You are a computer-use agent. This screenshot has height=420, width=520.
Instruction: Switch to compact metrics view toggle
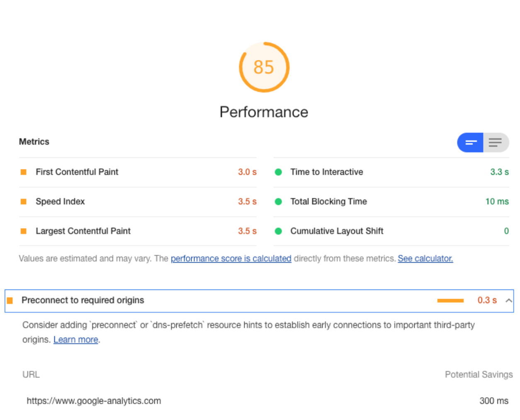click(470, 142)
